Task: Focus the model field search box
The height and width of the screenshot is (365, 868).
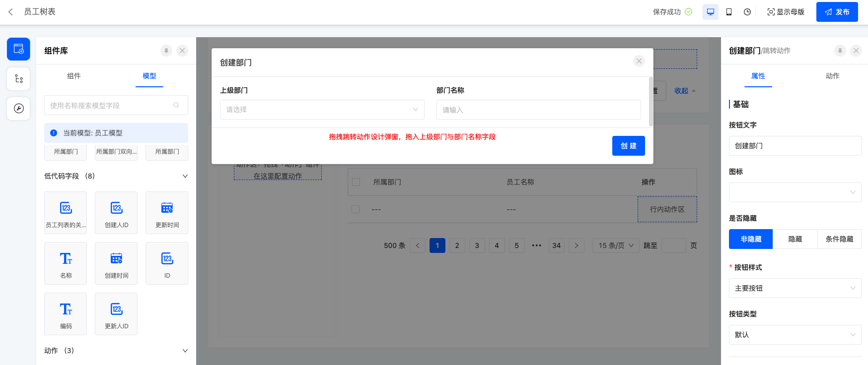Action: (116, 105)
